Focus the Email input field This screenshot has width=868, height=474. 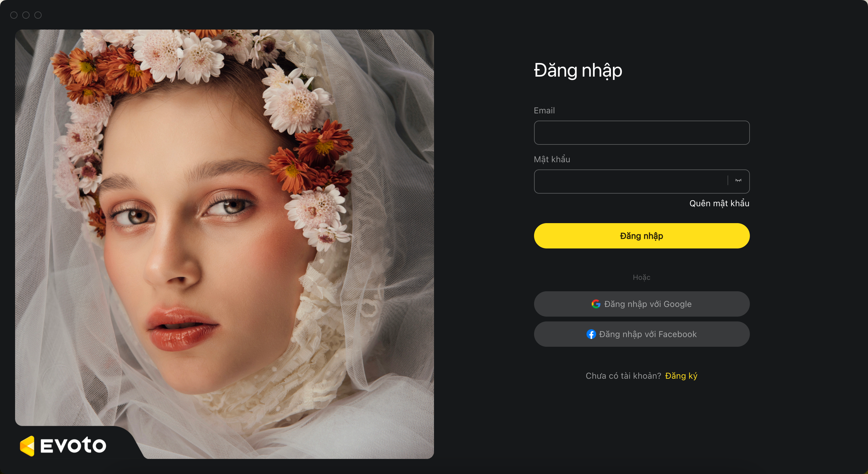642,132
